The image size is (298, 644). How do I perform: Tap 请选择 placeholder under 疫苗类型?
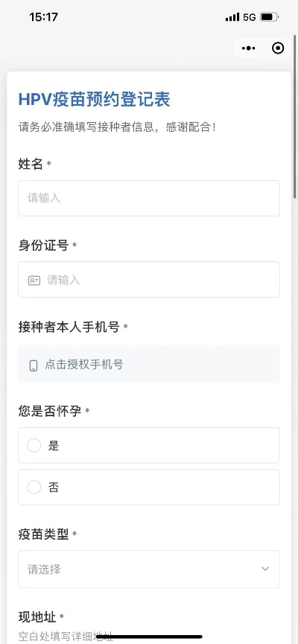click(x=44, y=570)
